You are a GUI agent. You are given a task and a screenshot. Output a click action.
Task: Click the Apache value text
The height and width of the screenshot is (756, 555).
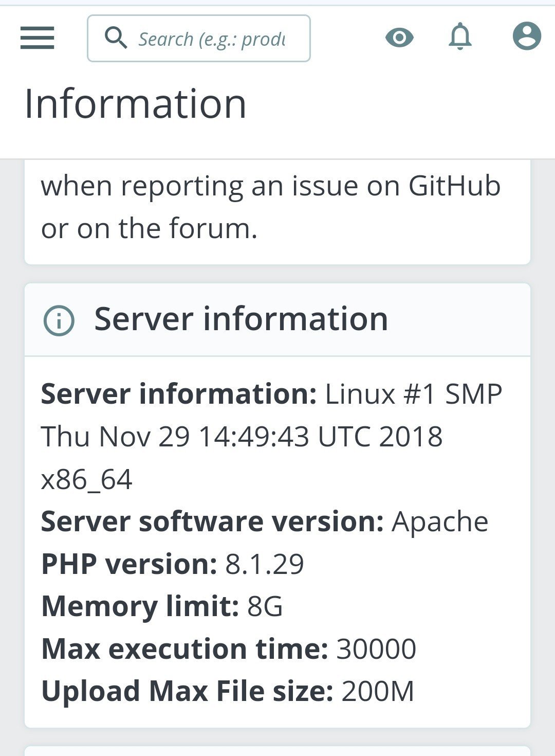(x=440, y=522)
